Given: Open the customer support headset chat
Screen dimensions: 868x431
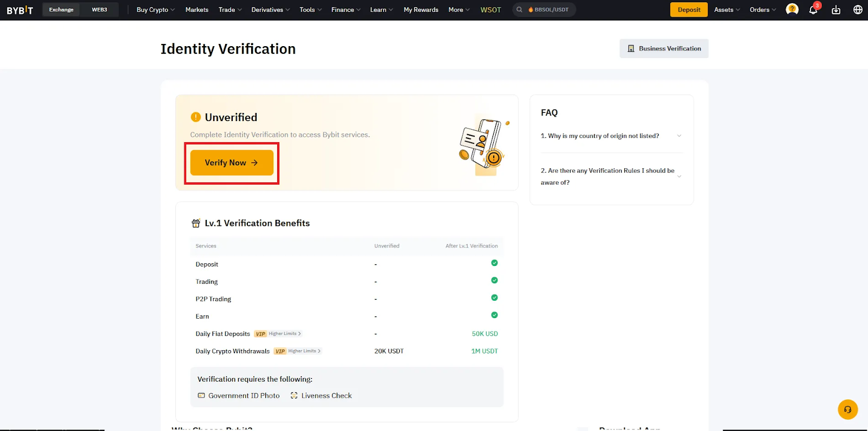Looking at the screenshot, I should pyautogui.click(x=847, y=409).
